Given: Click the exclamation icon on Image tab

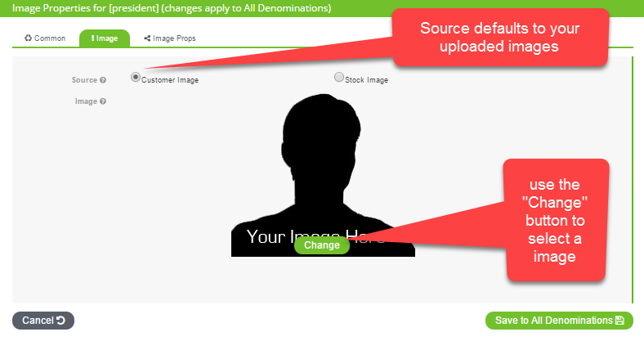Looking at the screenshot, I should pos(93,38).
